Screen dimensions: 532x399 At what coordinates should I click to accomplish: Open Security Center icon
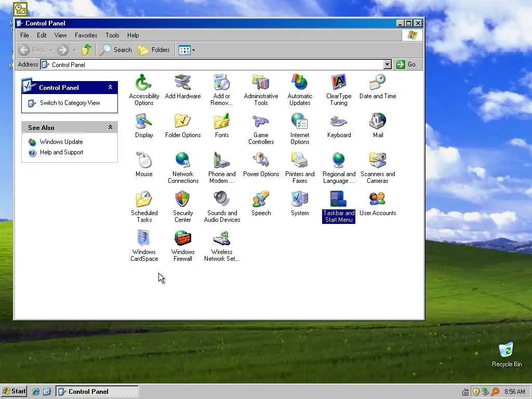point(182,199)
